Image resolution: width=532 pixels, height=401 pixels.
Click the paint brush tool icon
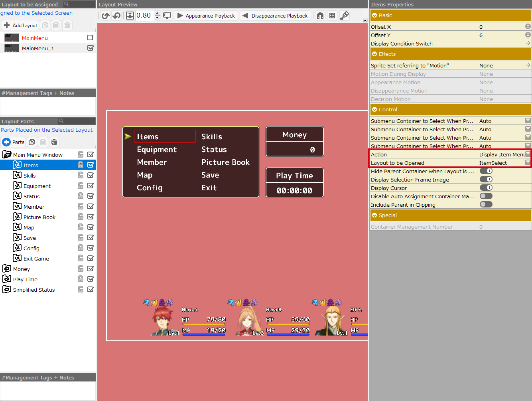pyautogui.click(x=345, y=16)
